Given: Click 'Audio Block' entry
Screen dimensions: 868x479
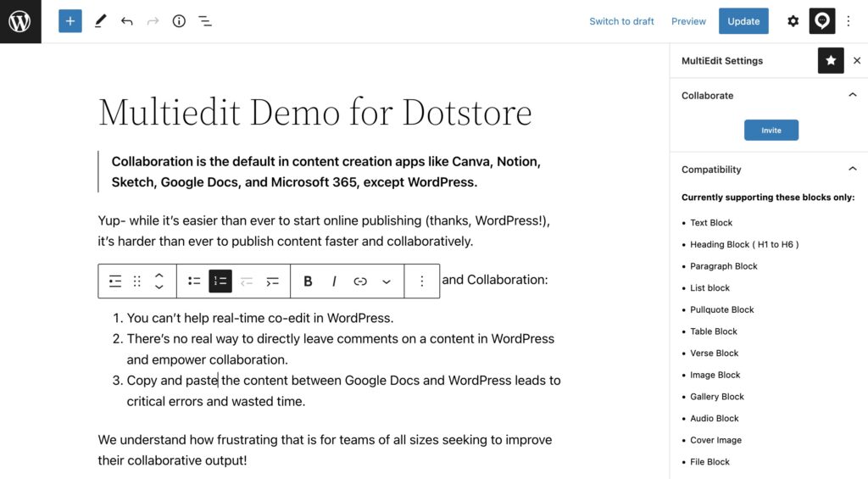Looking at the screenshot, I should 714,418.
